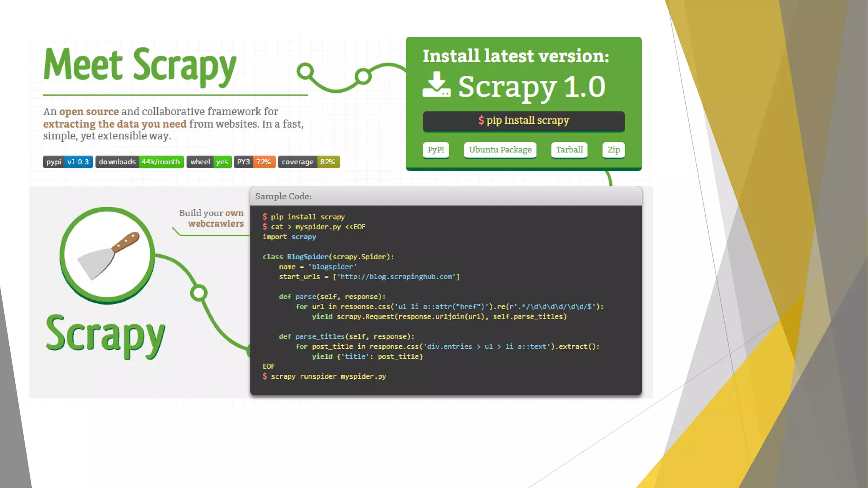Download the Tarball option
This screenshot has width=868, height=488.
click(x=569, y=150)
